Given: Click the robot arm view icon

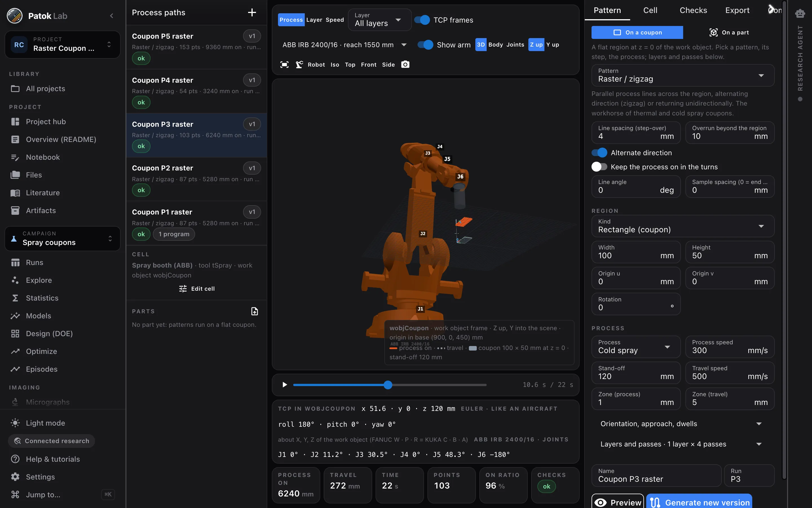Looking at the screenshot, I should tap(299, 65).
